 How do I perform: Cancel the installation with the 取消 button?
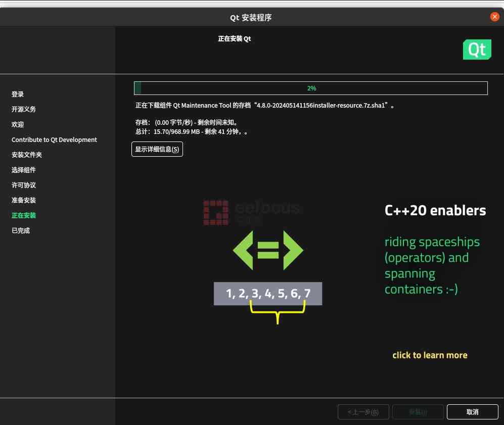[x=472, y=411]
